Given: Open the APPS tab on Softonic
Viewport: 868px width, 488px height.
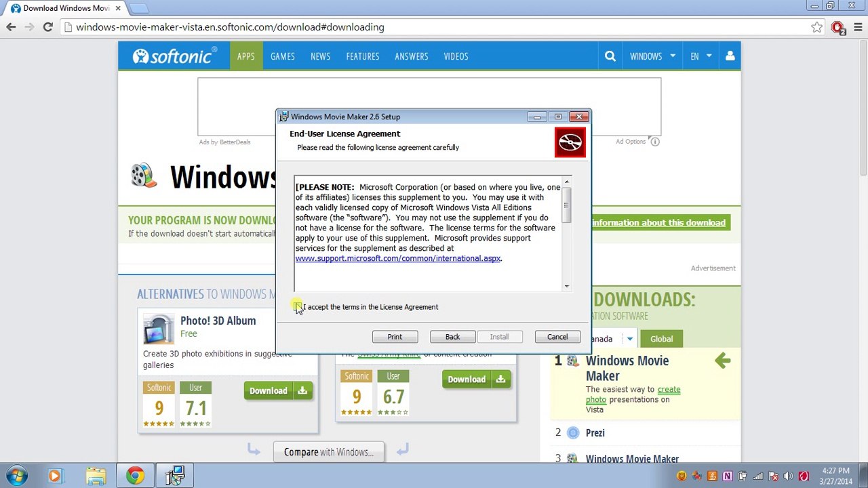Looking at the screenshot, I should click(x=246, y=56).
